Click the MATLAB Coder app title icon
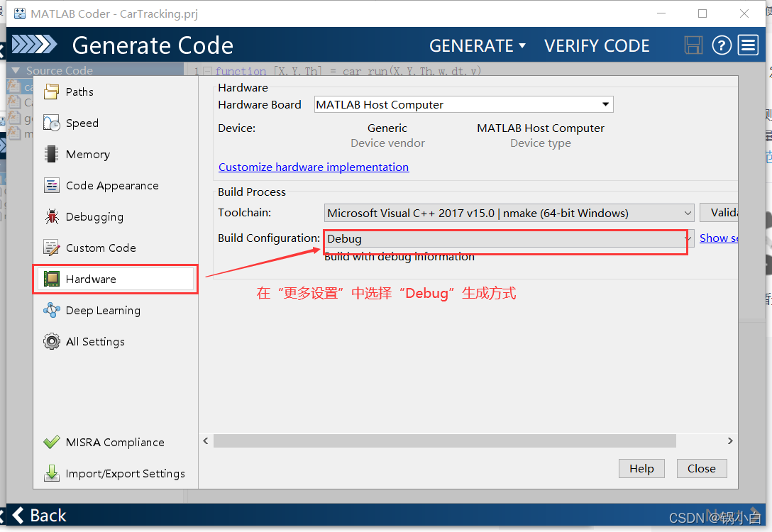Image resolution: width=772 pixels, height=532 pixels. [20, 13]
